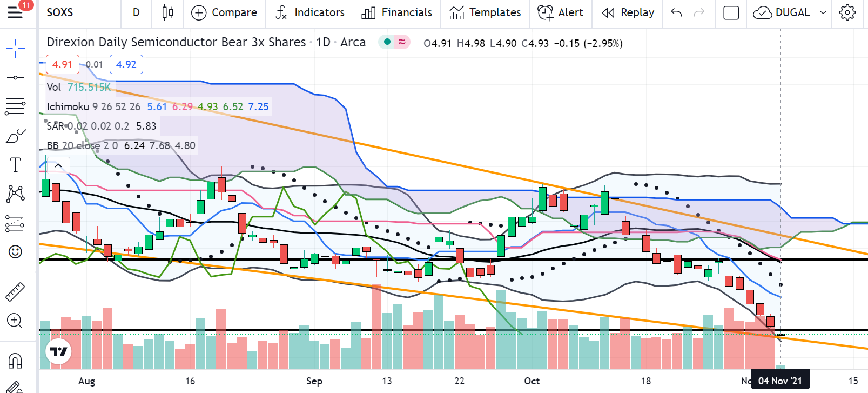
Task: Expand the DUGAL layout dropdown arrow
Action: (x=823, y=12)
